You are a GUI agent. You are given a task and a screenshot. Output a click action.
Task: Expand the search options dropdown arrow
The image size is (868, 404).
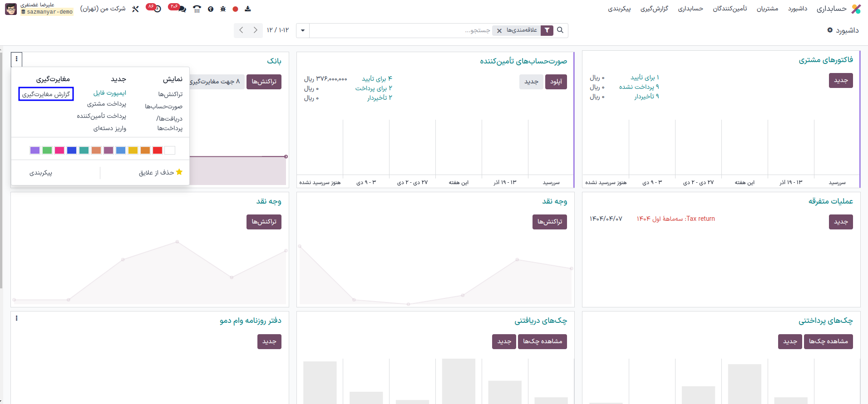coord(303,31)
